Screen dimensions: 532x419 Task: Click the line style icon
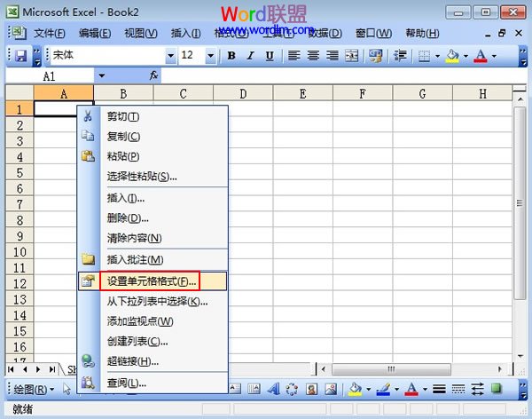(x=439, y=389)
